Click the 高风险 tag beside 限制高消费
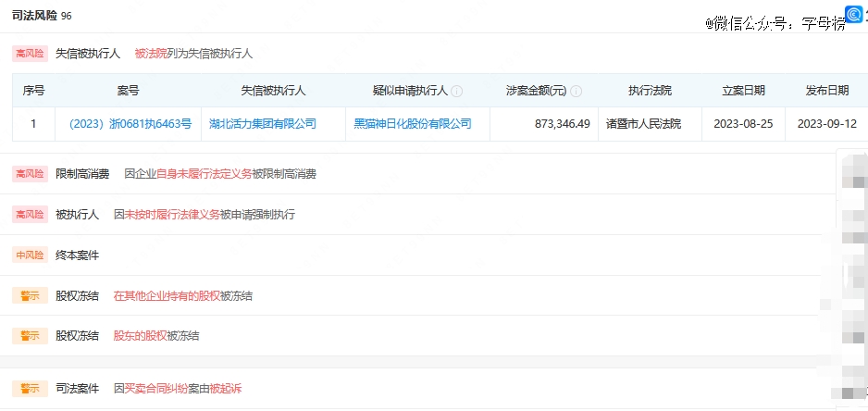This screenshot has height=411, width=868. click(30, 174)
